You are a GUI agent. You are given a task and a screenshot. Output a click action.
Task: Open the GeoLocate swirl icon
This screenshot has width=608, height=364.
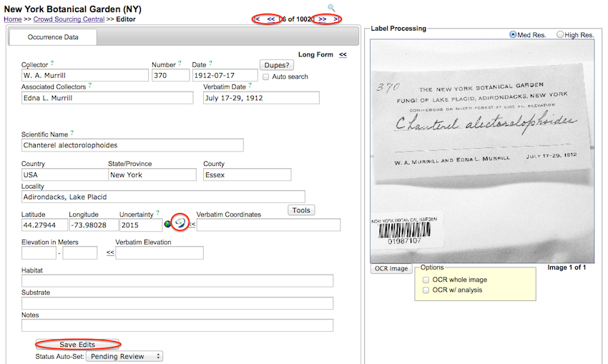pos(180,224)
